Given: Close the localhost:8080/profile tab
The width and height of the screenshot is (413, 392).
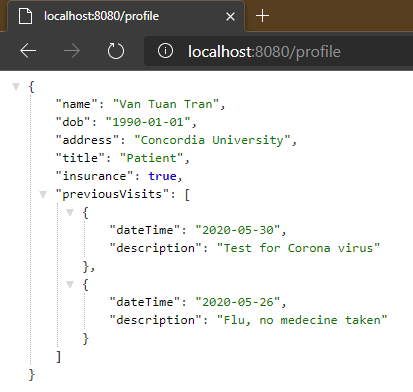Looking at the screenshot, I should [x=230, y=16].
